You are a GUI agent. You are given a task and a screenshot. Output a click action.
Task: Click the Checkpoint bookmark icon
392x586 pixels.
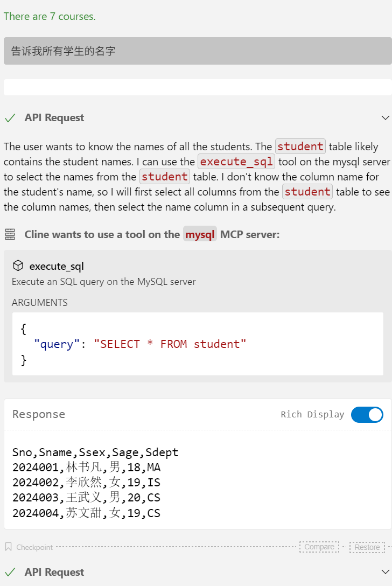pos(8,547)
